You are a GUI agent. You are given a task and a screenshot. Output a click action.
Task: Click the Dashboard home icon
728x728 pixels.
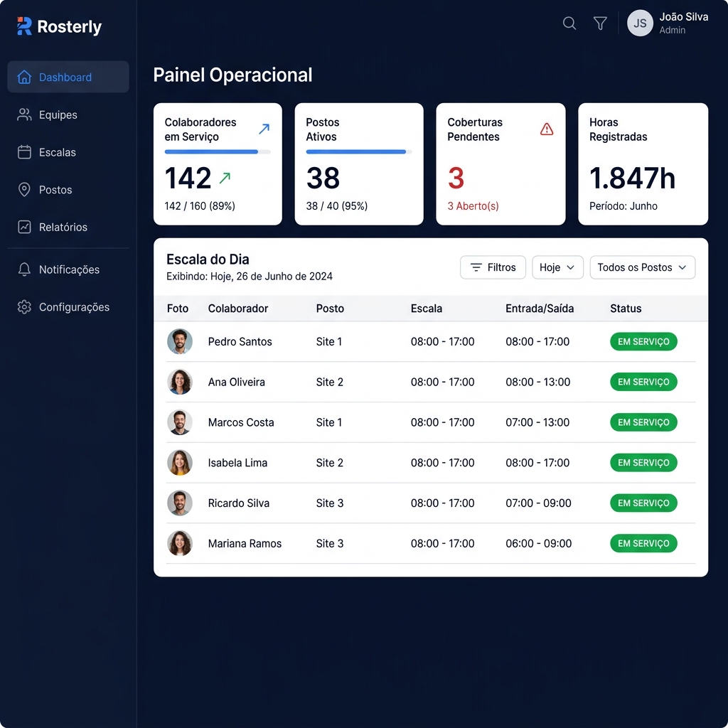coord(24,77)
